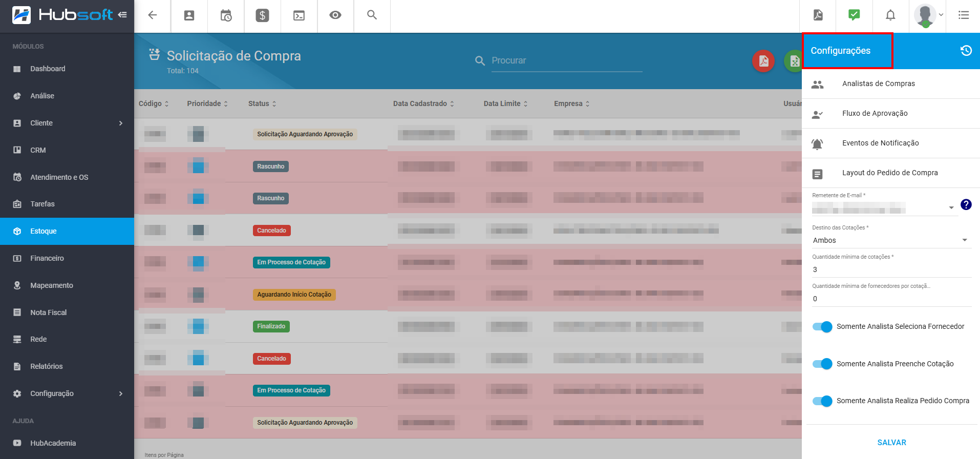The image size is (980, 459).
Task: Open the Dashboard module
Action: pyautogui.click(x=67, y=69)
